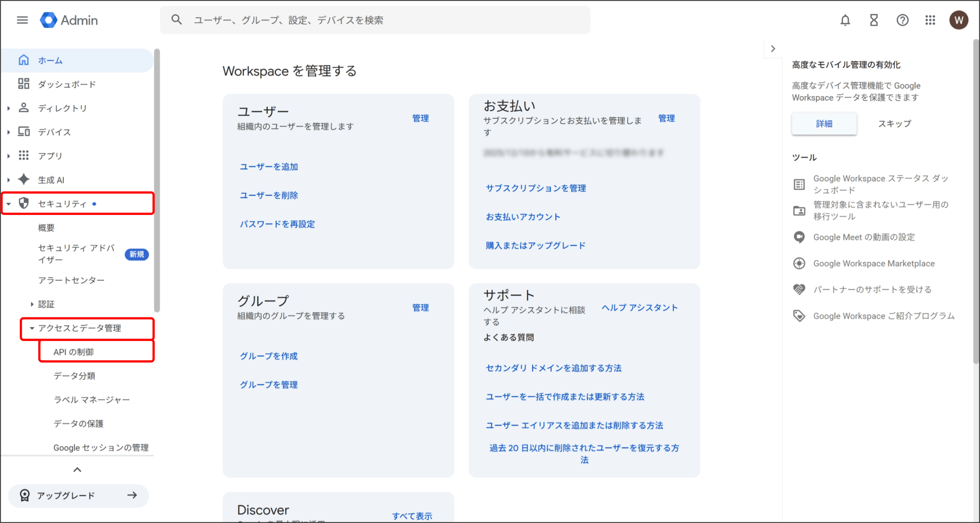The width and height of the screenshot is (980, 523).
Task: Open the hourglass tasks icon
Action: click(874, 20)
